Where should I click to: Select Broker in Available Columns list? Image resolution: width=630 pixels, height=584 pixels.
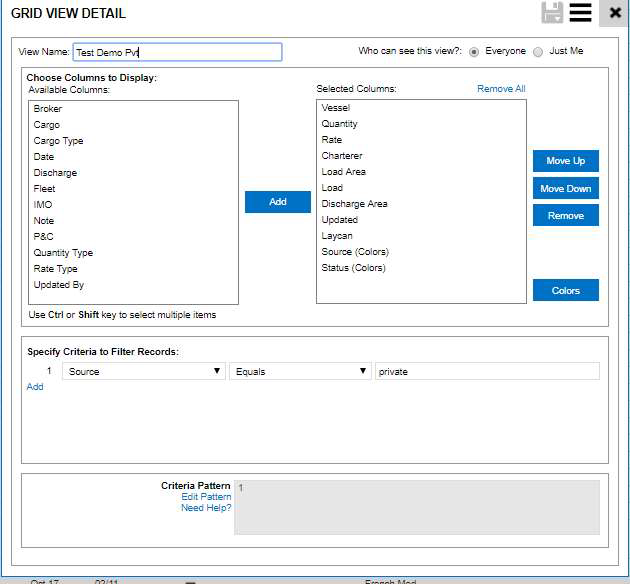48,109
